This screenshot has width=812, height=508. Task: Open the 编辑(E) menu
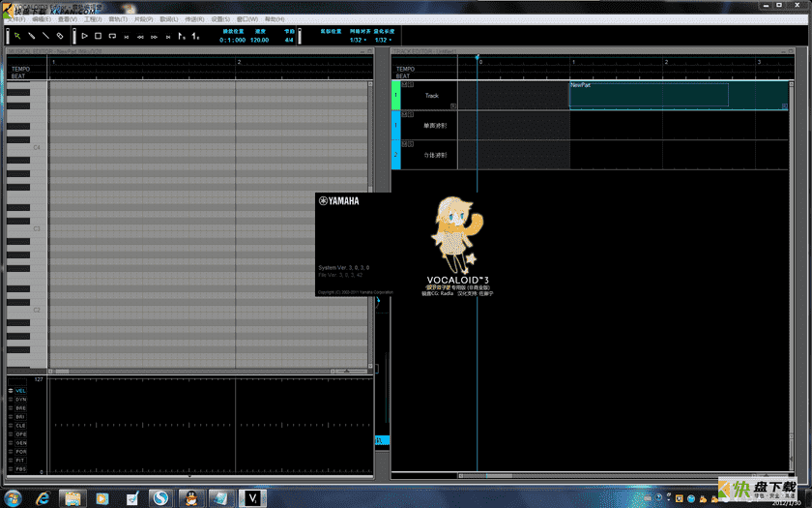(42, 19)
